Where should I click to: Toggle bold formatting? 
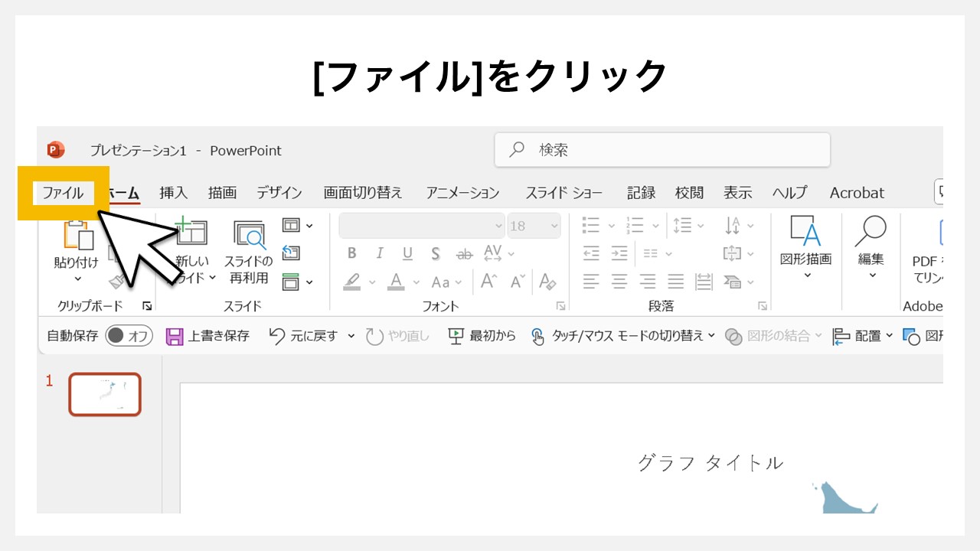[x=352, y=253]
